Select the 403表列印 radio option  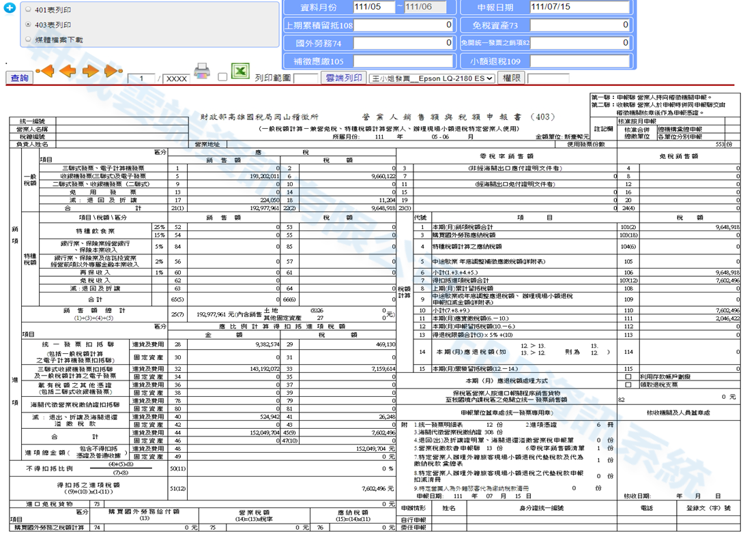tap(28, 24)
